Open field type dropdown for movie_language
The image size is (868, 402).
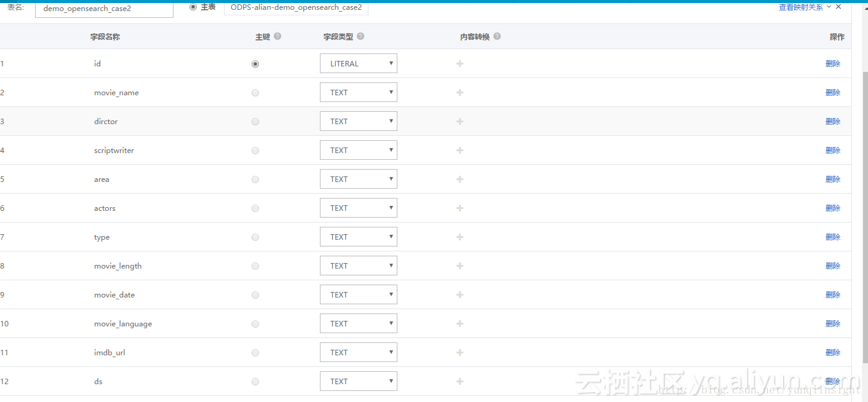[x=359, y=323]
